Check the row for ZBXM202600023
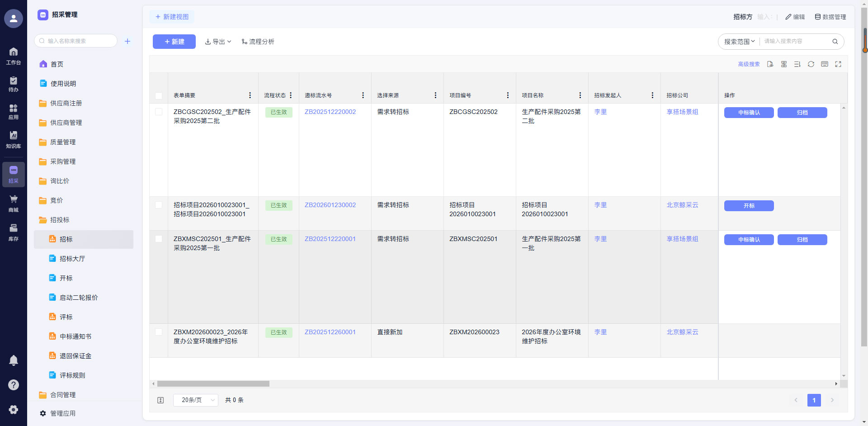868x426 pixels. pos(159,332)
